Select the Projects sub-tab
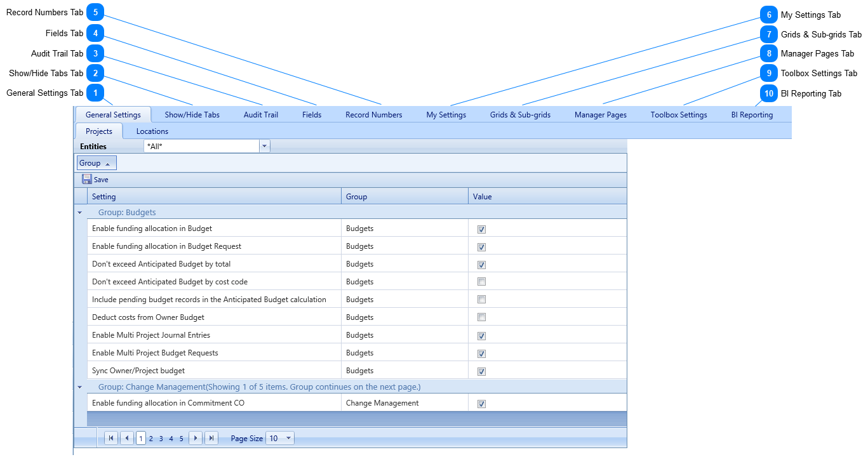Image resolution: width=868 pixels, height=457 pixels. click(99, 131)
